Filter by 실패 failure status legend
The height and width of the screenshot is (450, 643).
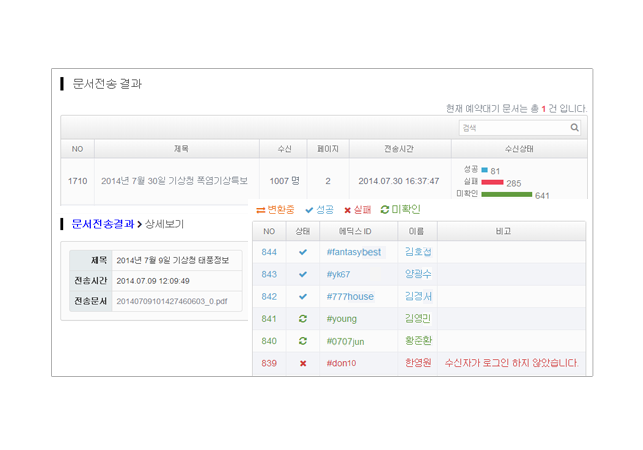click(357, 210)
